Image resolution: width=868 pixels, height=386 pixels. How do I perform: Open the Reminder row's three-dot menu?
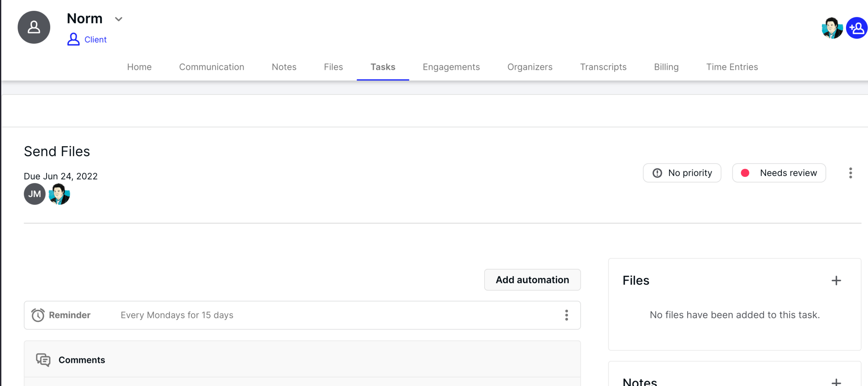566,315
